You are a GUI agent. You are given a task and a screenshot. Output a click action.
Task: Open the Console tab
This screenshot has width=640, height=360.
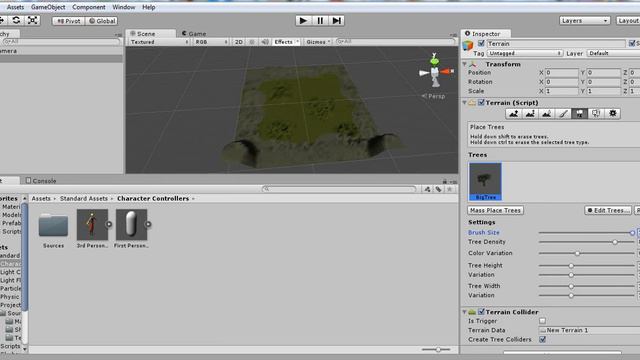(x=41, y=180)
